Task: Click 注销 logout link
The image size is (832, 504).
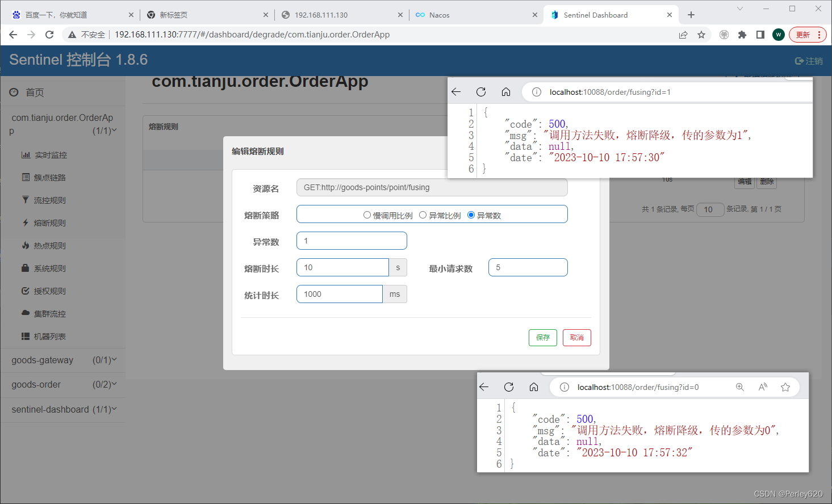Action: click(x=809, y=61)
